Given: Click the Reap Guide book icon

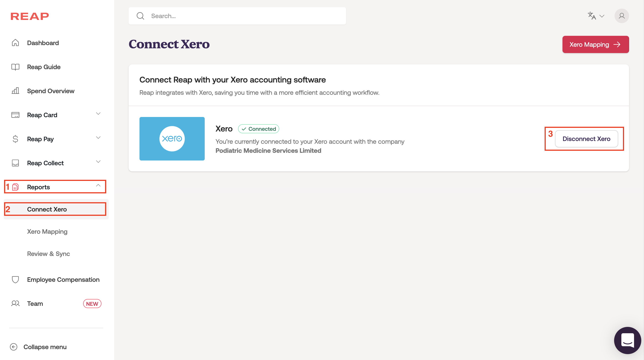Looking at the screenshot, I should click(x=15, y=67).
